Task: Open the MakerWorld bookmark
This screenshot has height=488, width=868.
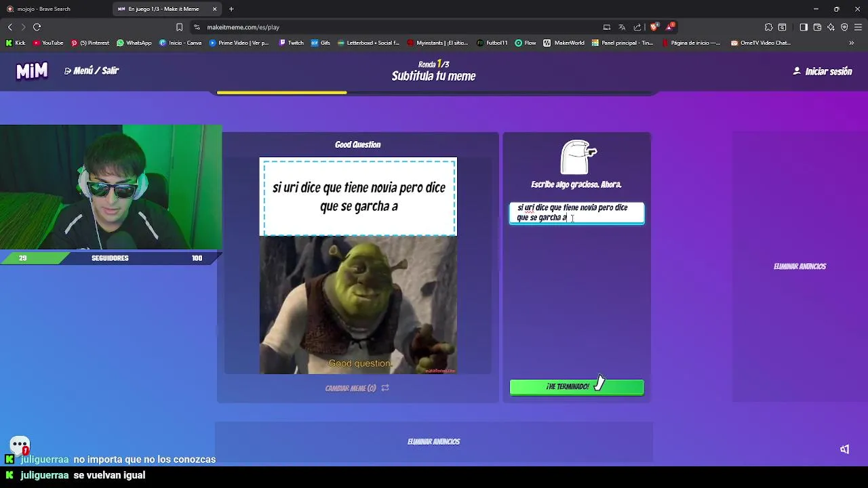Action: (x=564, y=43)
